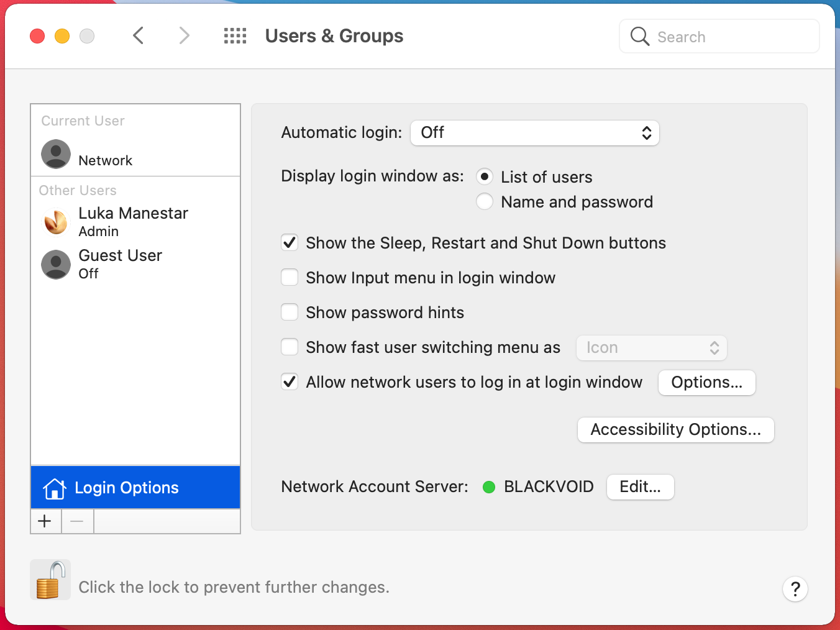Minimize window with the yellow button
This screenshot has width=840, height=630.
click(x=62, y=36)
